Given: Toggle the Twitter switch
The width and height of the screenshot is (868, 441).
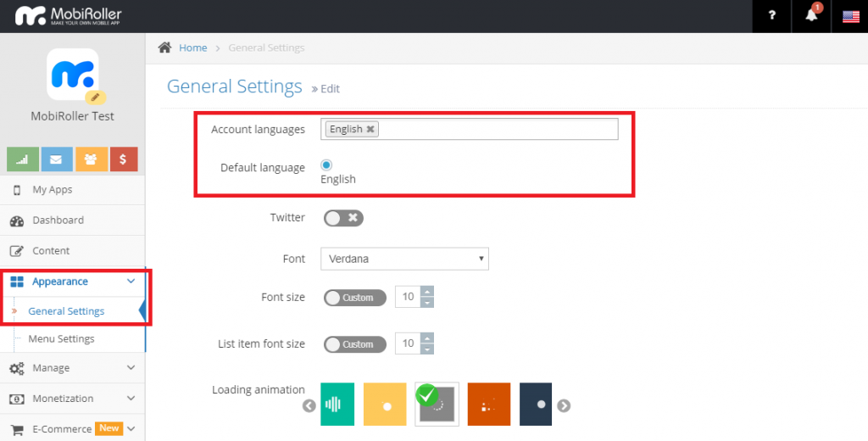Looking at the screenshot, I should pos(342,218).
